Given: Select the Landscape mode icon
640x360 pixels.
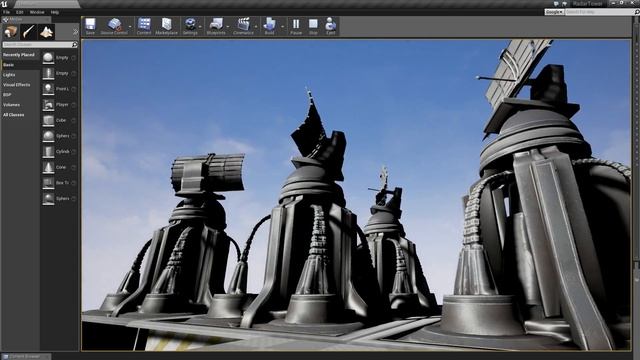Looking at the screenshot, I should [x=47, y=32].
